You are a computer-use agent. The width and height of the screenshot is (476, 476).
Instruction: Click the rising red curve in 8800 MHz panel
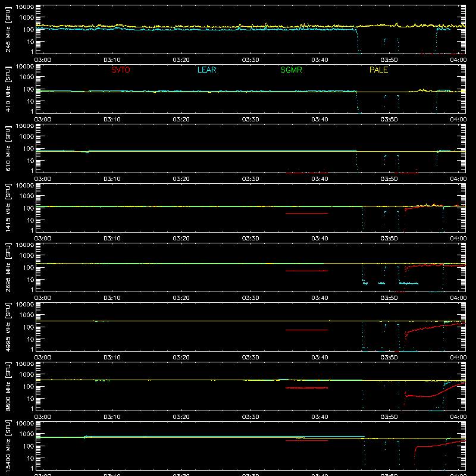tap(434, 394)
